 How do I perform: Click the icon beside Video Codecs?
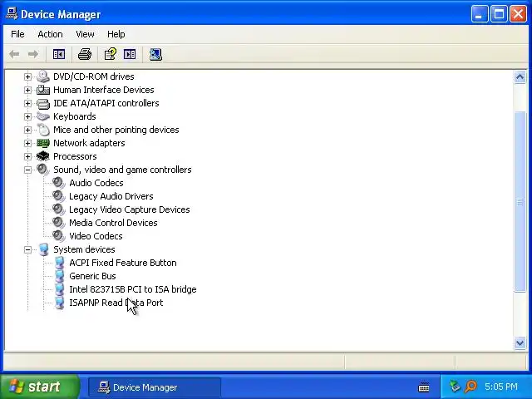coord(59,236)
